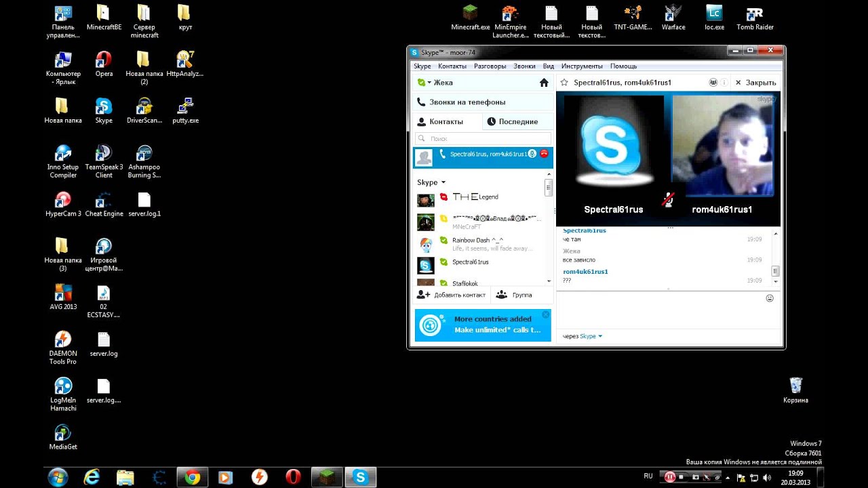Click RU language indicator
This screenshot has width=868, height=488.
(648, 476)
